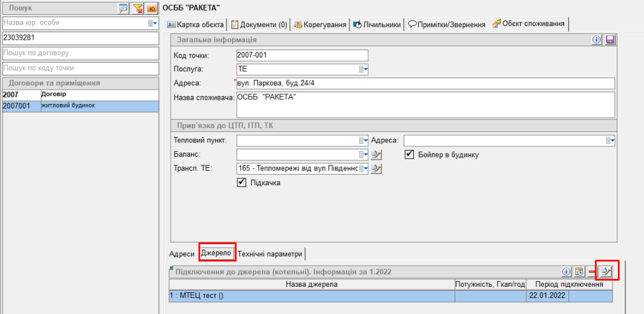The height and width of the screenshot is (314, 644).
Task: Open the Технічні параметри tab
Action: [270, 254]
